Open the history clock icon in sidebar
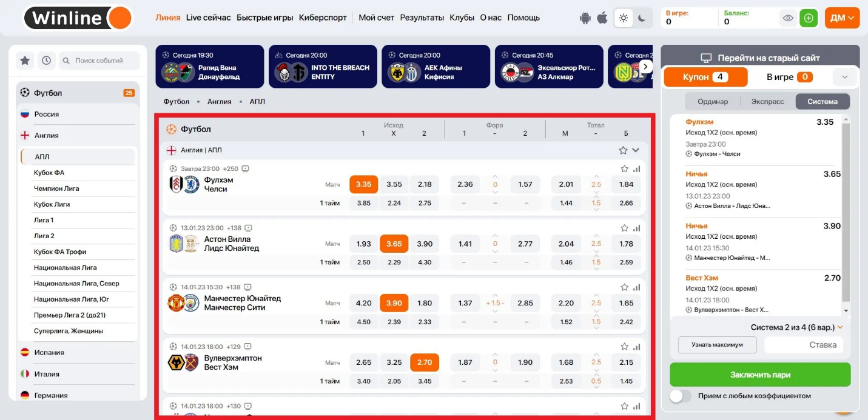Screen dimensions: 868x420 point(46,61)
